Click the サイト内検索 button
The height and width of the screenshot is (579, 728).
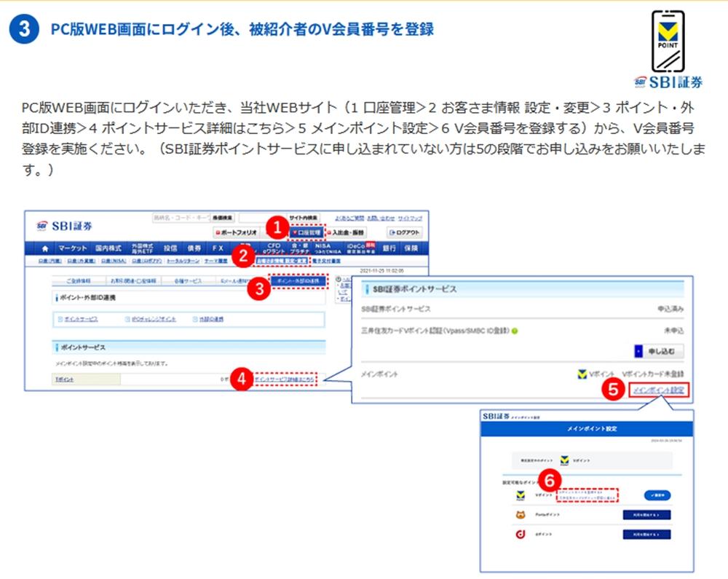[303, 218]
